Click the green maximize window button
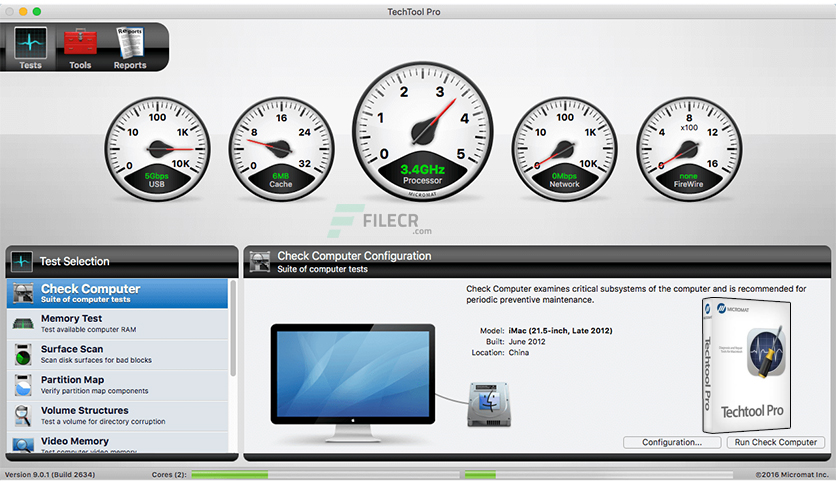 click(37, 11)
